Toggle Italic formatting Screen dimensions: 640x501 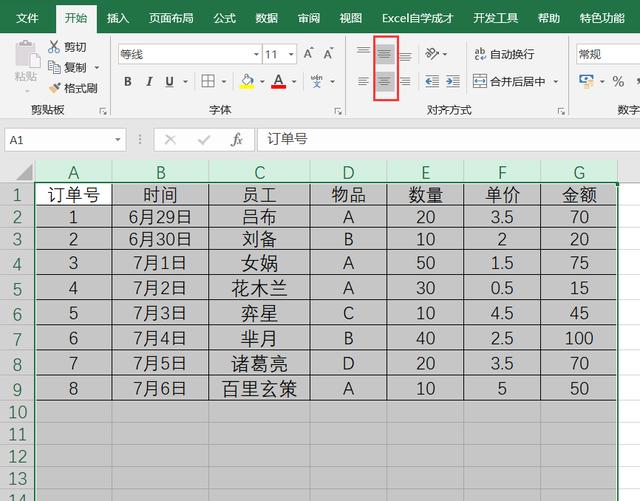click(x=149, y=82)
